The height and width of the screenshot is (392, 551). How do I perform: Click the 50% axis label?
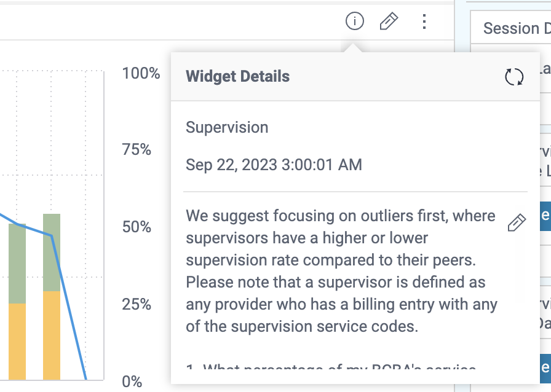pos(137,227)
